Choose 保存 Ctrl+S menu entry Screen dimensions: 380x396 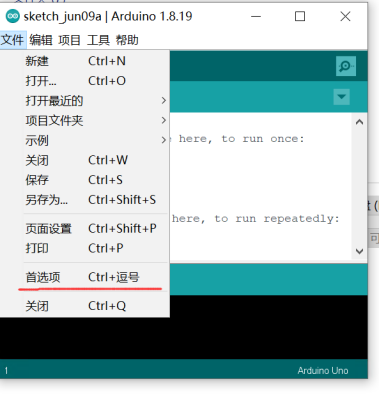(85, 180)
